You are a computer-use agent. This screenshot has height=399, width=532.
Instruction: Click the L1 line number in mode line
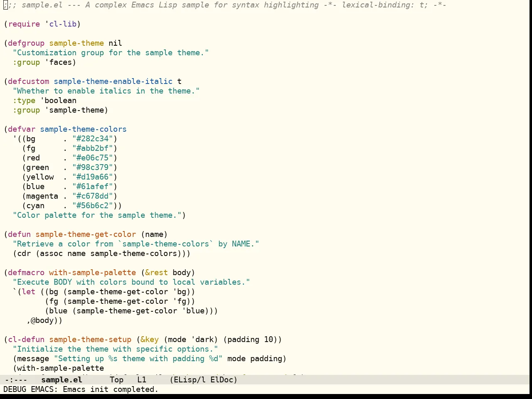click(x=142, y=379)
